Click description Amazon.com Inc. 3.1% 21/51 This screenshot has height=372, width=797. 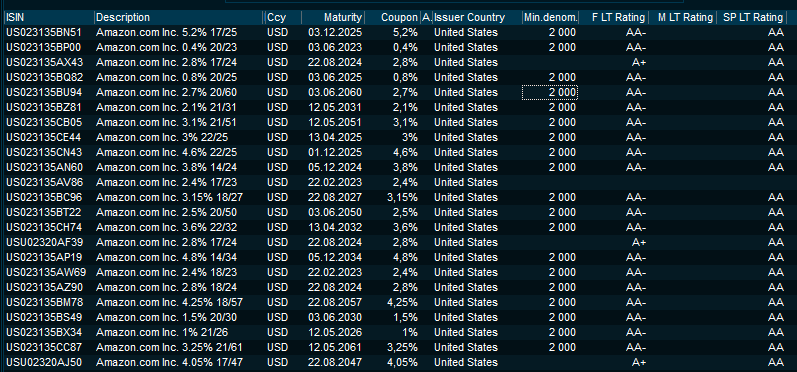(166, 122)
